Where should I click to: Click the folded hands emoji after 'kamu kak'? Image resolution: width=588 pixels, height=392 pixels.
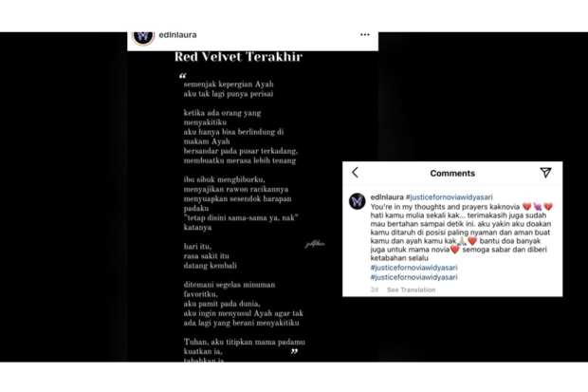[x=462, y=241]
